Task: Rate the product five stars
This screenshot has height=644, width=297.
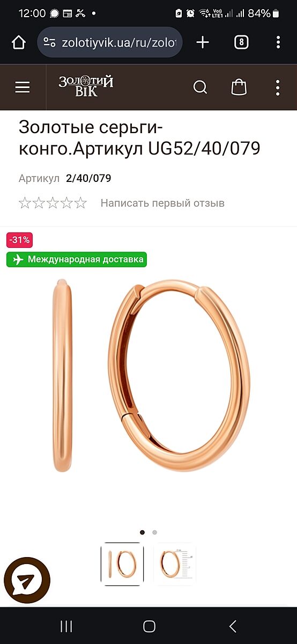Action: click(80, 203)
